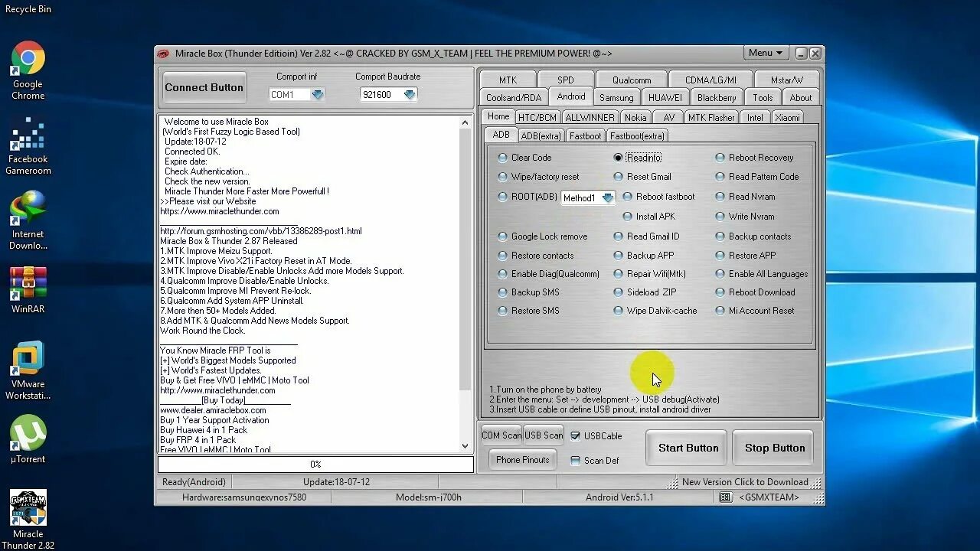980x551 pixels.
Task: Open the Recycle Bin desktop icon
Action: pyautogui.click(x=28, y=8)
